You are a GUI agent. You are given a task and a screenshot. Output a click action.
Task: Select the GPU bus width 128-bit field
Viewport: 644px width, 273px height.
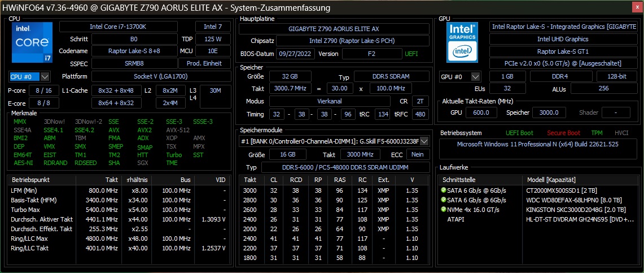(x=617, y=77)
